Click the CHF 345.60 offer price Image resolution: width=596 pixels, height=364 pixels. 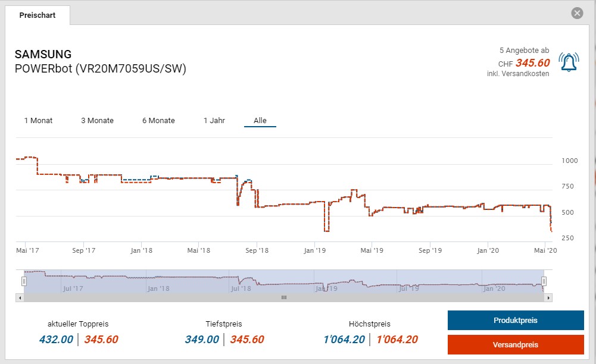[x=532, y=63]
